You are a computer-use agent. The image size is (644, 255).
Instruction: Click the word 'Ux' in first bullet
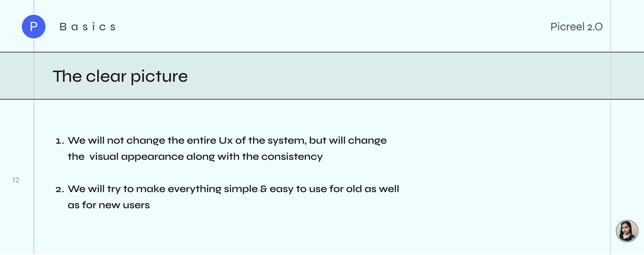pyautogui.click(x=225, y=140)
